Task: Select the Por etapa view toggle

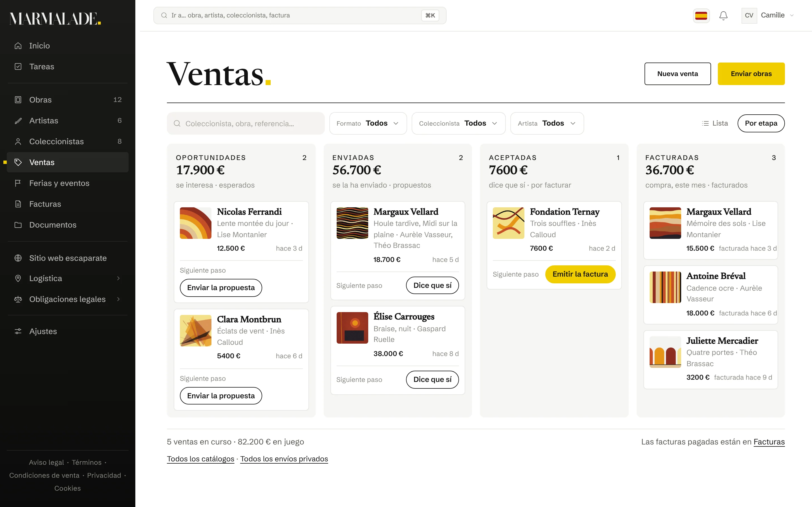Action: click(x=761, y=123)
